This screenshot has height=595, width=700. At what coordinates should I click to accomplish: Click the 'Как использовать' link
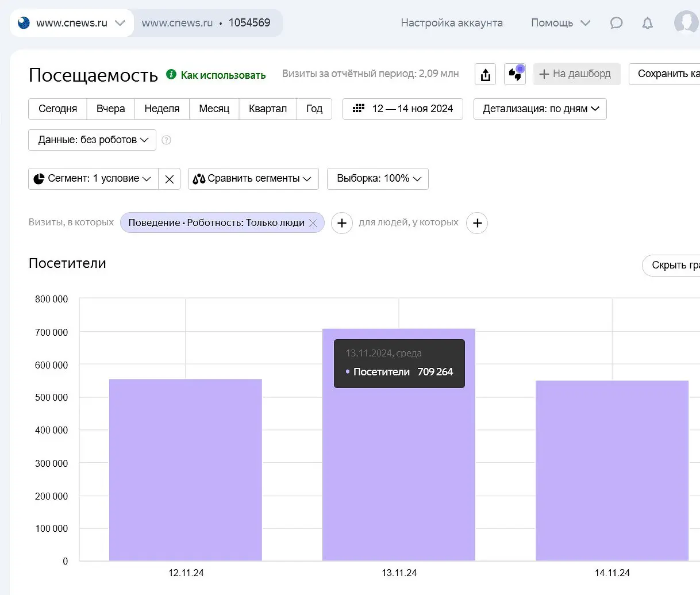click(222, 75)
